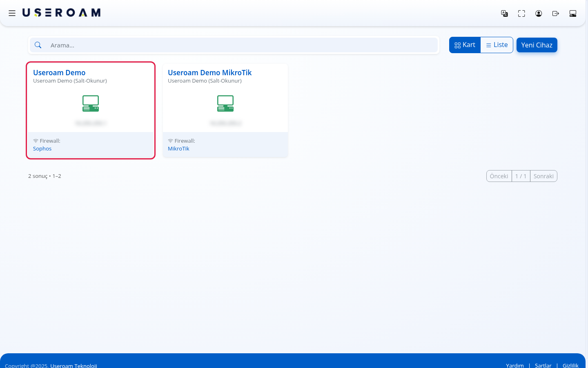Viewport: 588px width, 368px height.
Task: Open the Useroam Demo device title
Action: (59, 73)
